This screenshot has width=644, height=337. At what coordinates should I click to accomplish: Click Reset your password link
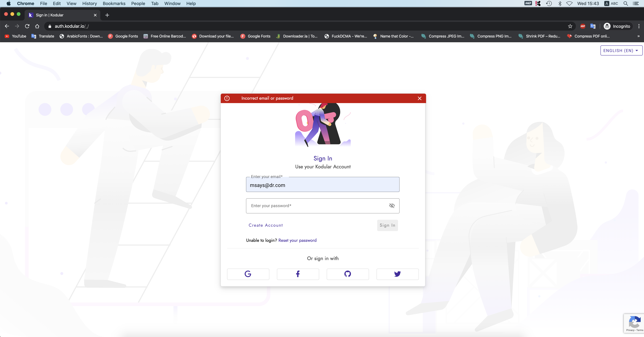point(297,240)
